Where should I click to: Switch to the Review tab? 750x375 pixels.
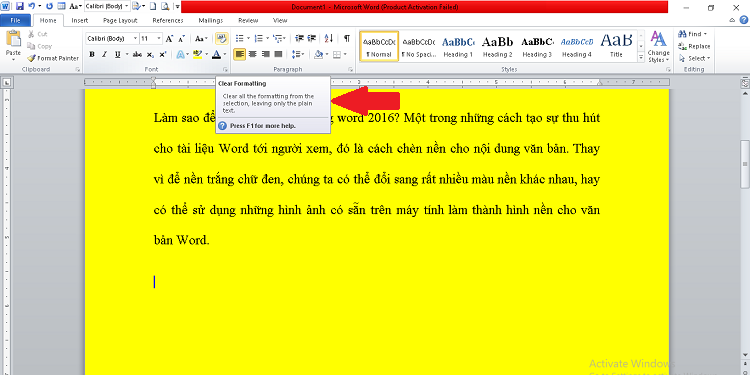click(x=248, y=21)
